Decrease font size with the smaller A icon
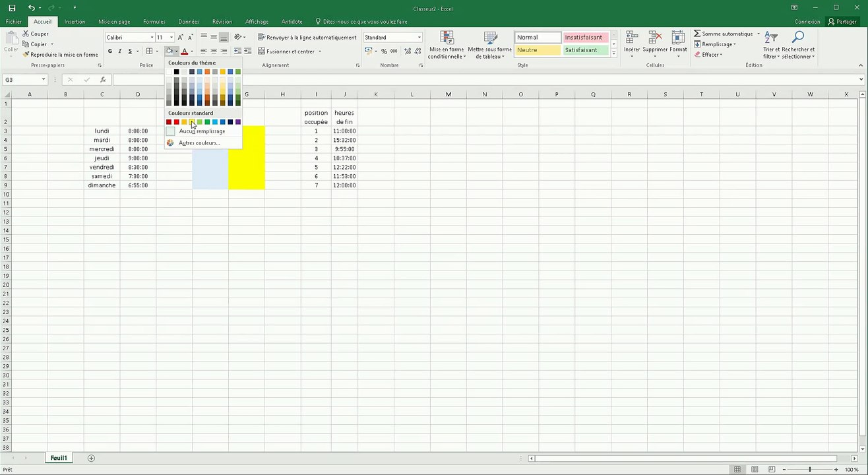868x475 pixels. pyautogui.click(x=191, y=38)
